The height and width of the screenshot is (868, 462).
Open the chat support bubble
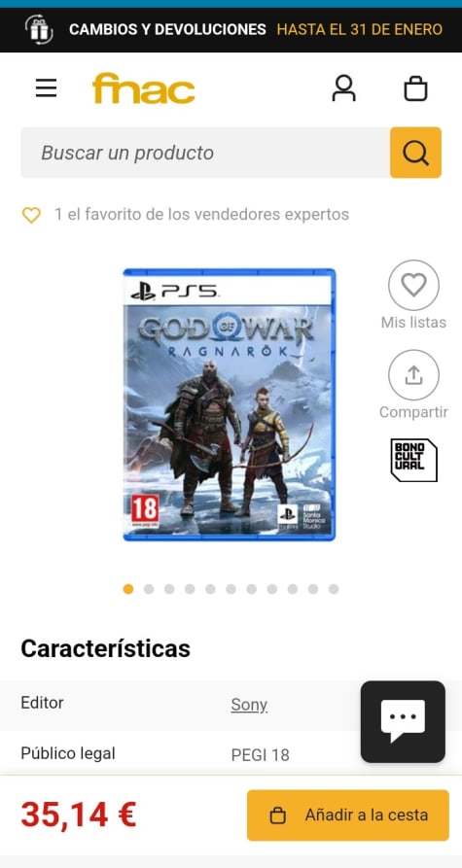[403, 721]
